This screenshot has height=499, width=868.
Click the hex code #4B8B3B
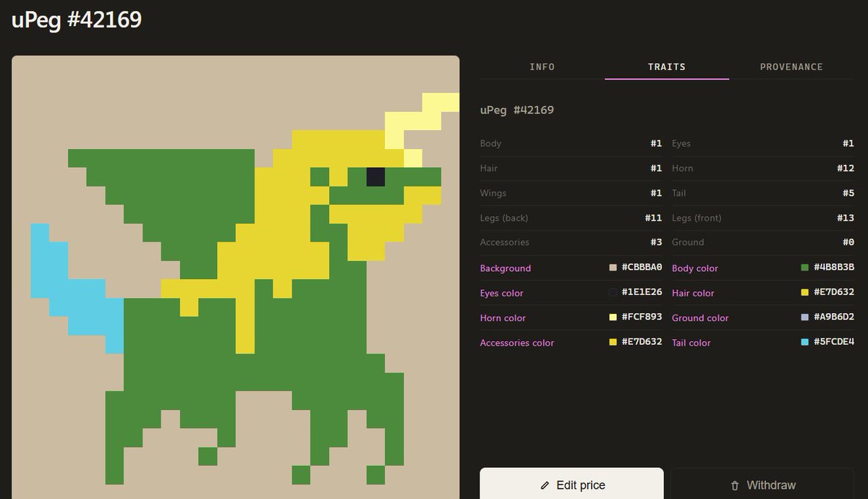(x=834, y=268)
